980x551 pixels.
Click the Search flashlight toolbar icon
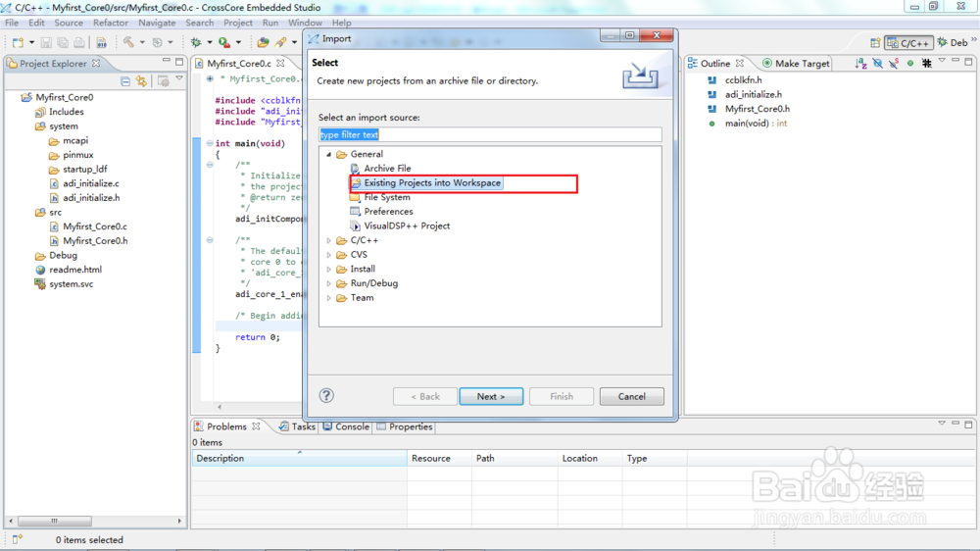tap(280, 42)
